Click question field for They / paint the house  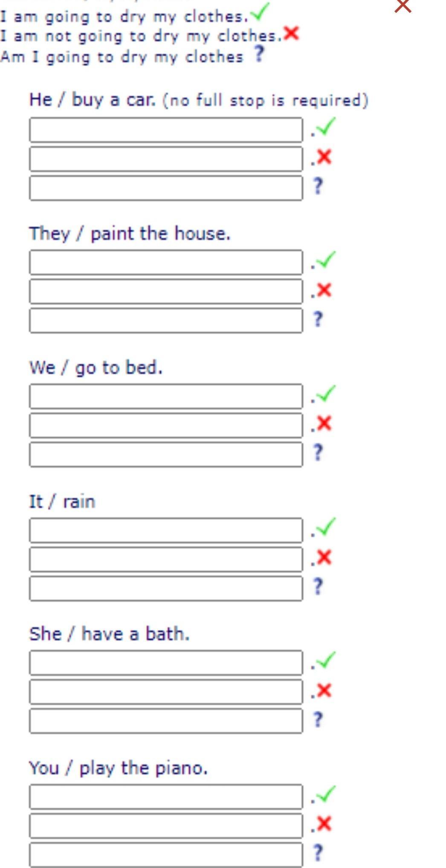166,320
